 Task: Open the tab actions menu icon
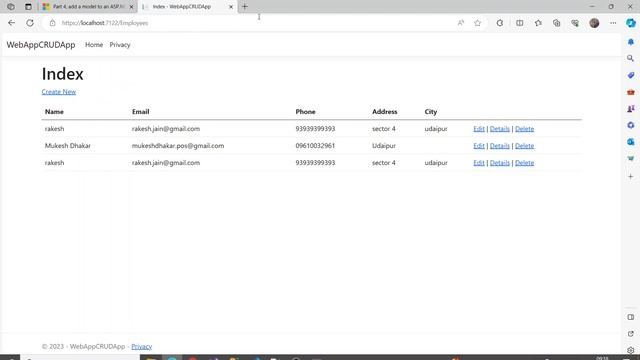pos(28,7)
